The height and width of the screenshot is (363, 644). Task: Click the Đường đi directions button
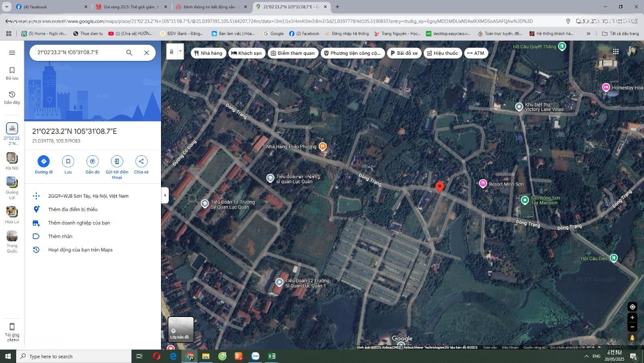(x=44, y=162)
